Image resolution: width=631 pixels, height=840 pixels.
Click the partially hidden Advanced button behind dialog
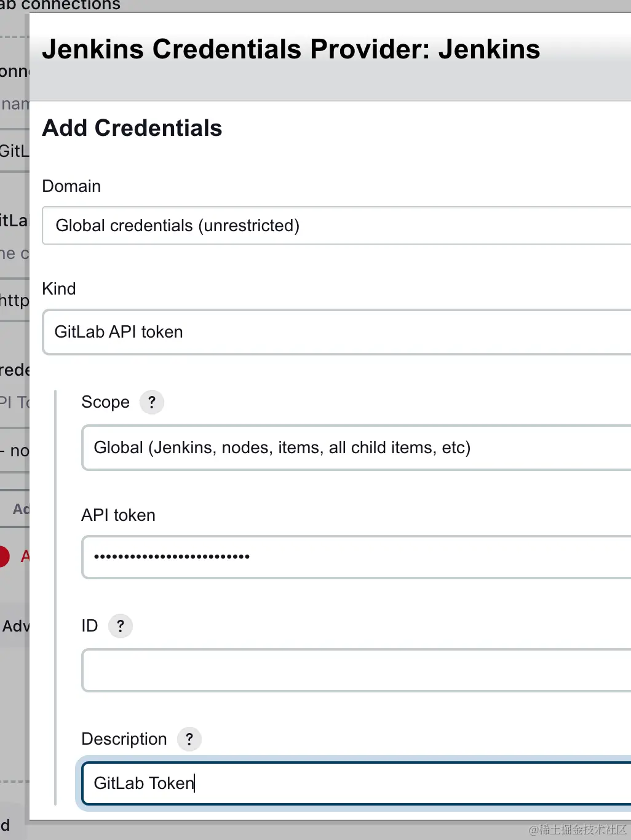pos(15,626)
